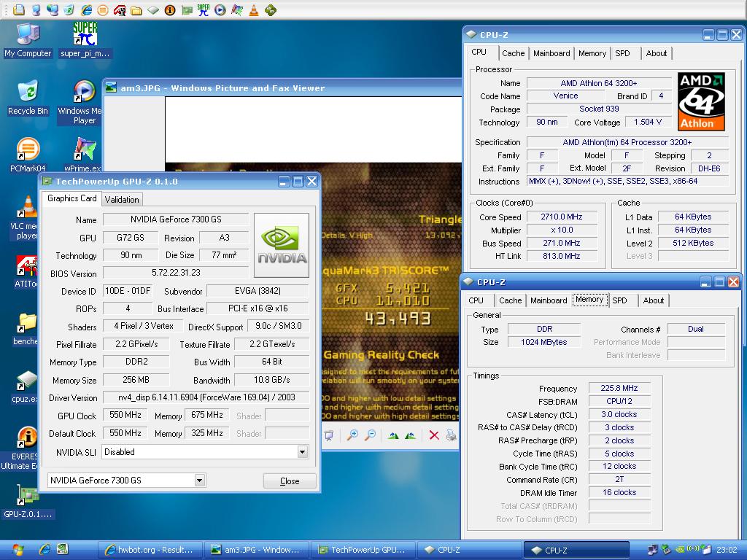Viewport: 747px width, 560px height.
Task: Click Internet Explorer icon in taskbar quick launch
Action: [x=45, y=550]
